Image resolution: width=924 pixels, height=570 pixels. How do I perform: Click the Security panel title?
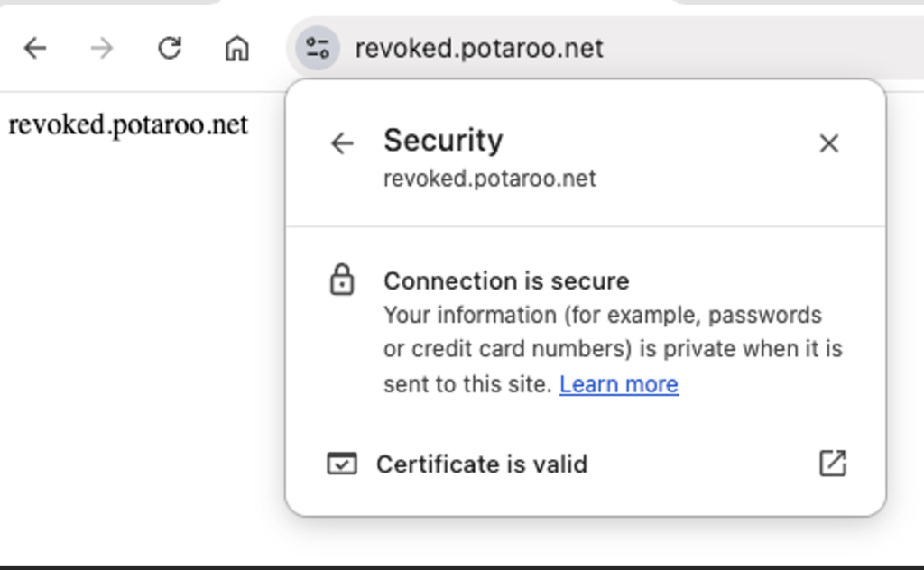tap(443, 141)
